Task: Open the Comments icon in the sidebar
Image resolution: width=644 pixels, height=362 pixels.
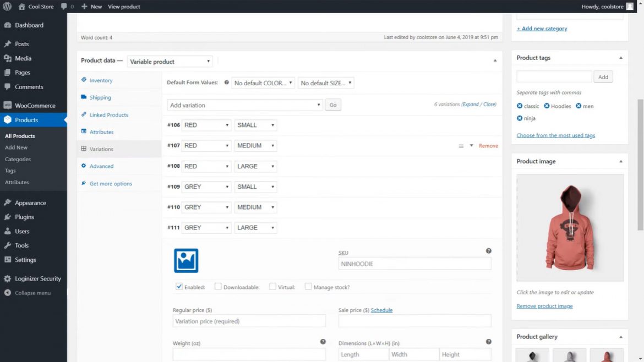Action: (x=9, y=86)
